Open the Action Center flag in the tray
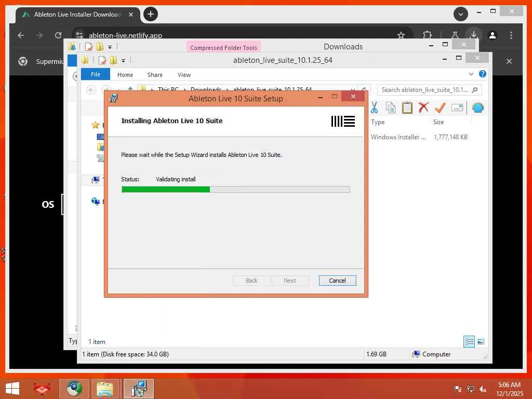The image size is (532, 399). [x=458, y=389]
